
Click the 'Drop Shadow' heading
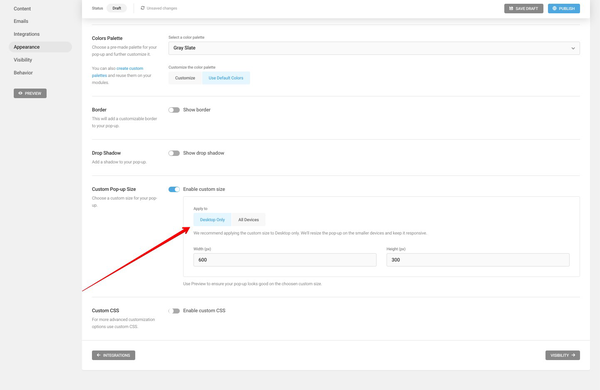106,153
